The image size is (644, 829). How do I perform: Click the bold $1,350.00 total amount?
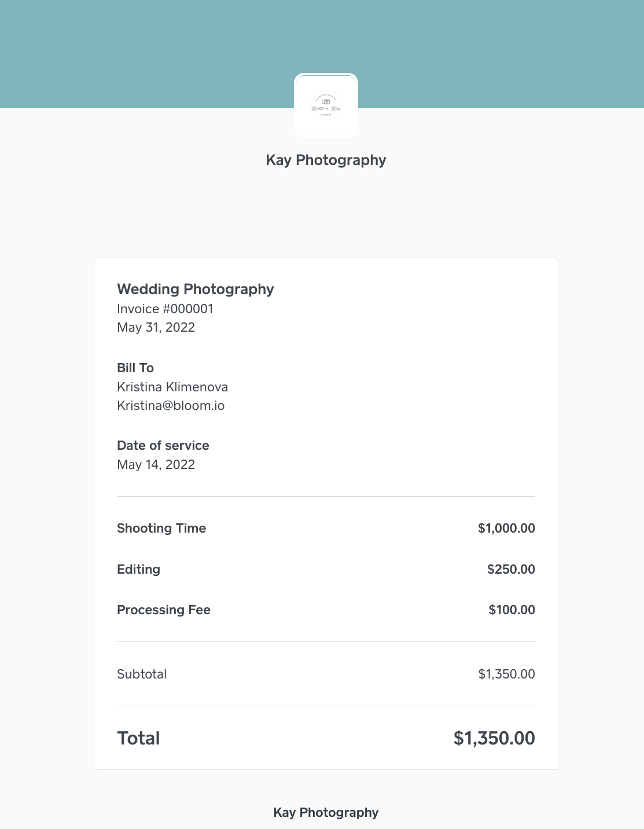pos(494,738)
